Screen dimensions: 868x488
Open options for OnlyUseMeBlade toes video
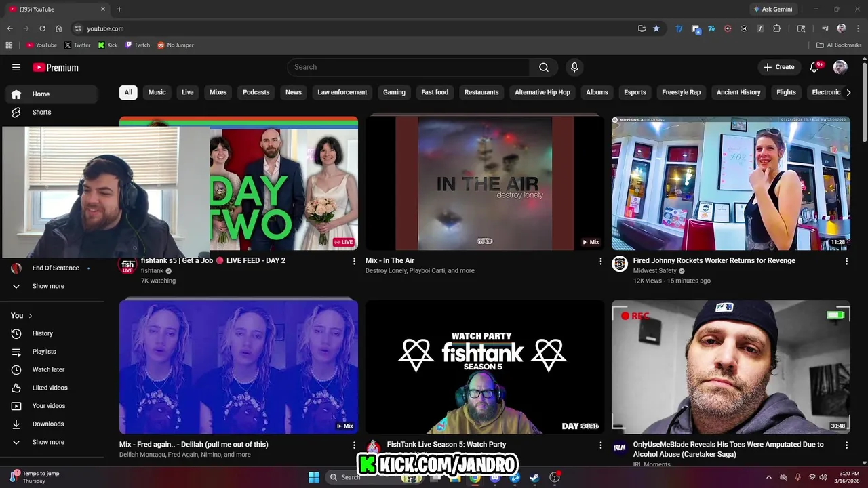pos(846,445)
